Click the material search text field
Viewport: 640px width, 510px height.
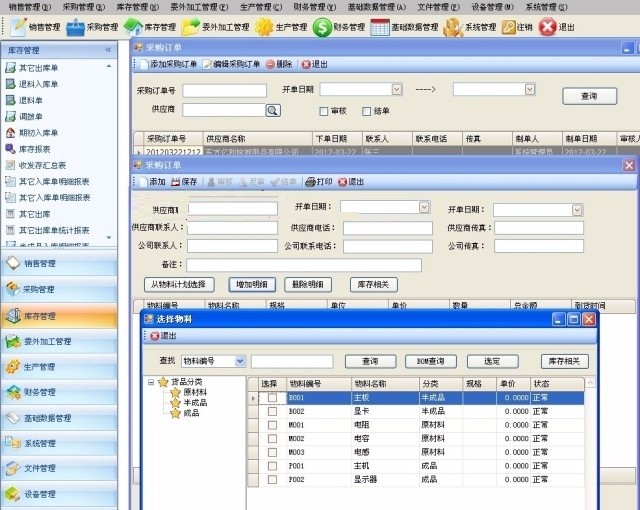(x=292, y=361)
